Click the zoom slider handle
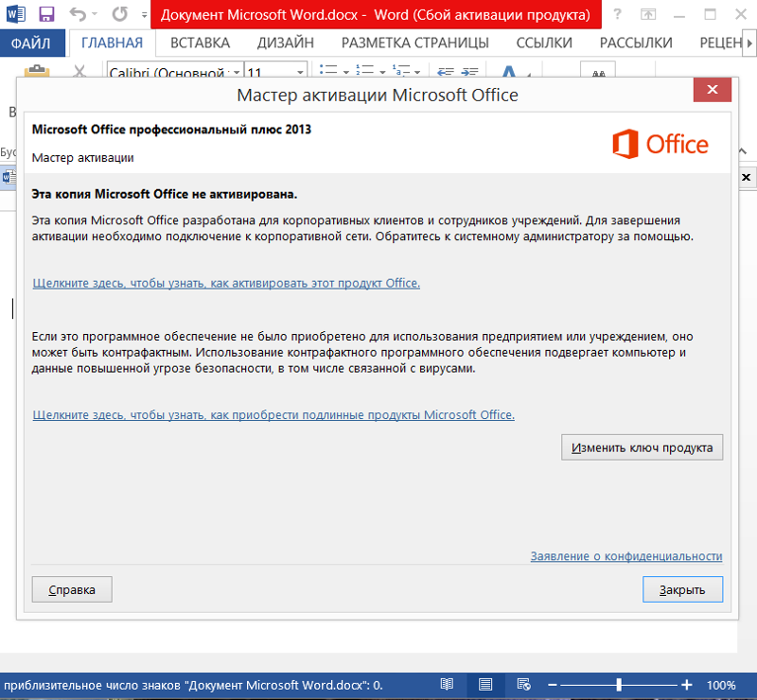 [619, 685]
